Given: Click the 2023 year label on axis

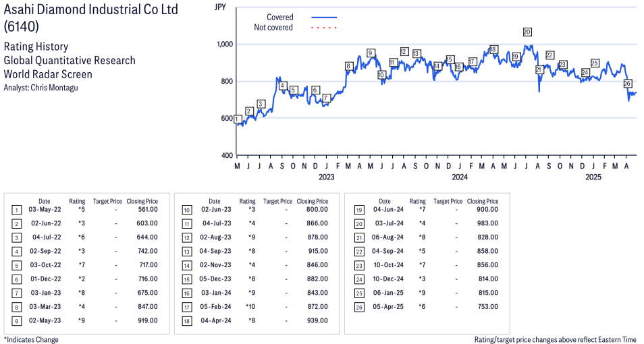Looking at the screenshot, I should [x=326, y=177].
